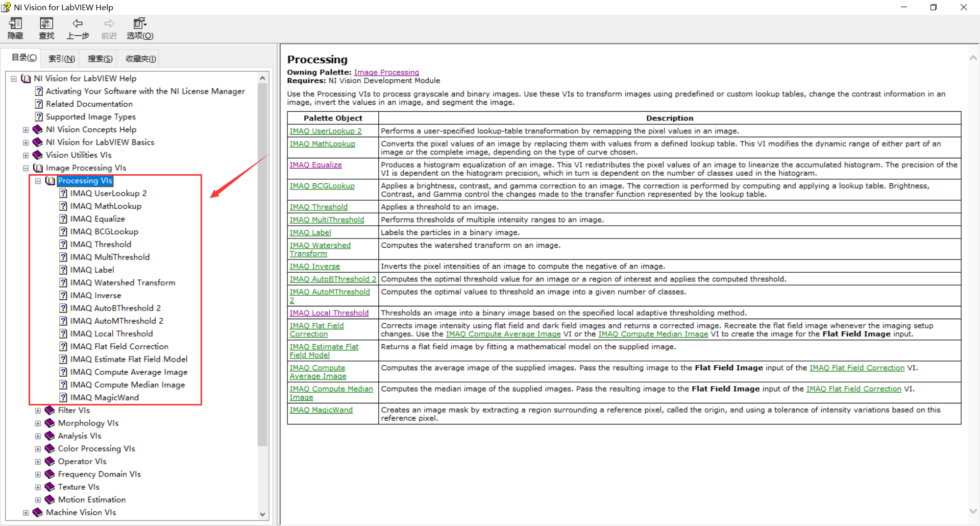The width and height of the screenshot is (980, 526).
Task: Click the page icon beside IMAQ Equalize
Action: pos(63,219)
